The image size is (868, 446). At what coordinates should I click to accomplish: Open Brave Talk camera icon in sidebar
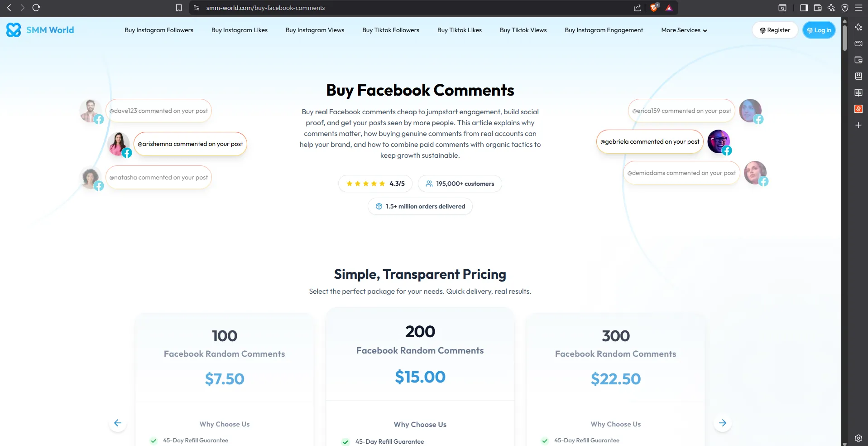[x=858, y=44]
